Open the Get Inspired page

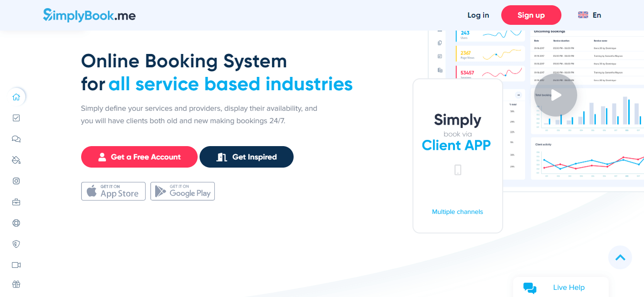point(246,157)
